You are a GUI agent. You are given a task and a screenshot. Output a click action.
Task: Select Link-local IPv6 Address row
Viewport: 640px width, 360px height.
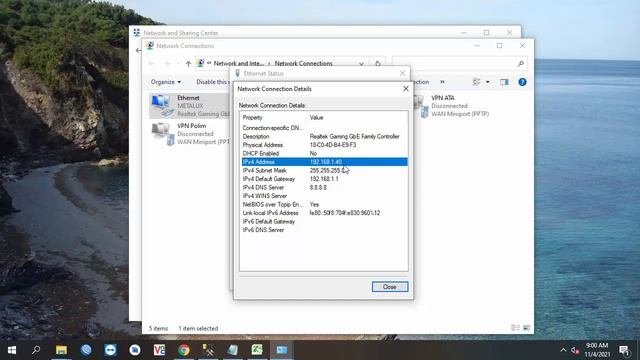[x=324, y=213]
